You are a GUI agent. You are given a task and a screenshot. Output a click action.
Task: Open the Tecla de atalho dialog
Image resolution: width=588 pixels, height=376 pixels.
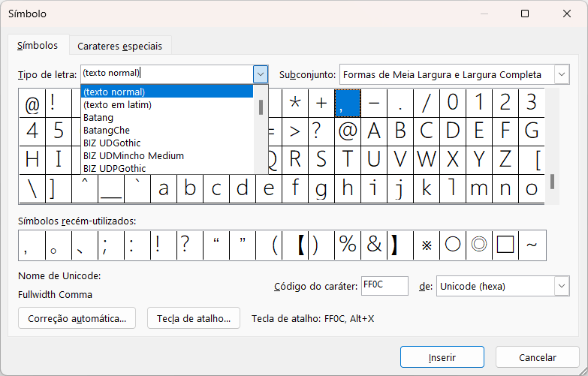194,318
